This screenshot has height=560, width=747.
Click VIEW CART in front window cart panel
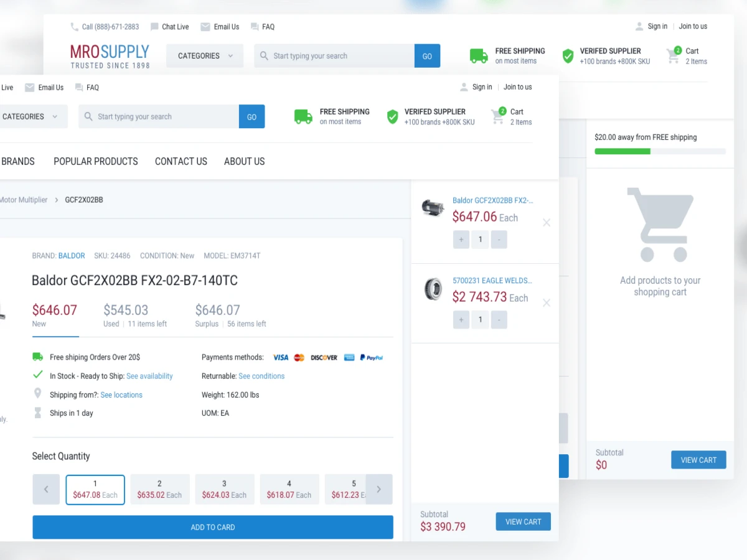tap(524, 521)
